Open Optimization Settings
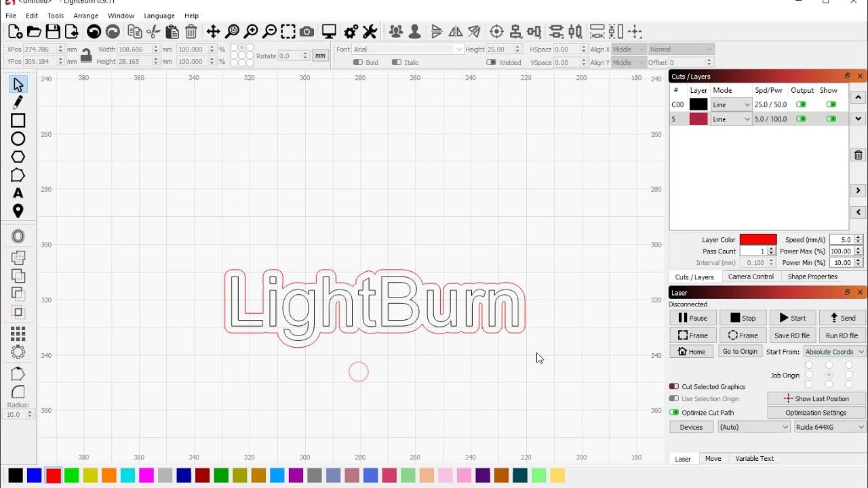Screen dimensions: 868x488 point(816,413)
